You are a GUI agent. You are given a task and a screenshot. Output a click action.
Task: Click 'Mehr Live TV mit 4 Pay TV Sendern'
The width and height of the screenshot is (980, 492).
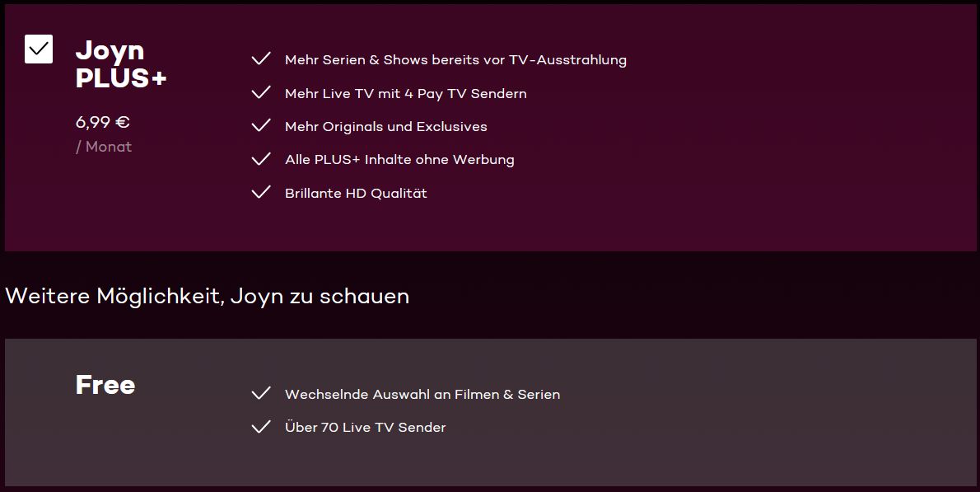(x=405, y=94)
